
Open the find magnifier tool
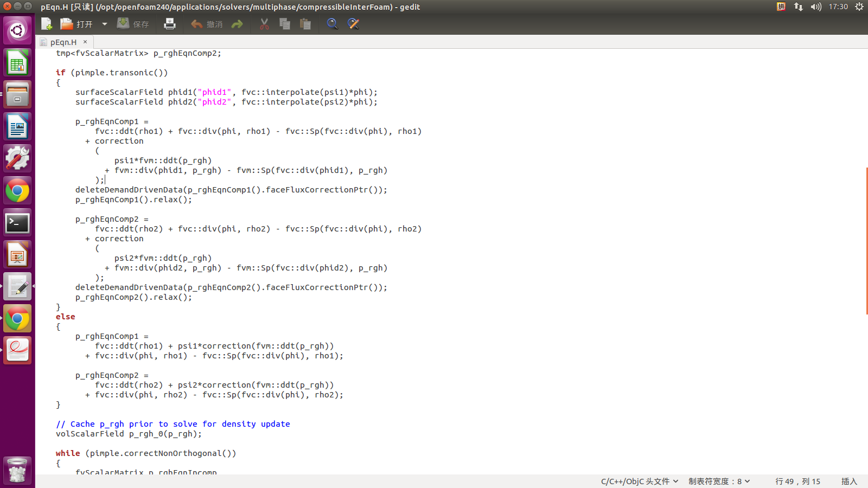click(332, 24)
